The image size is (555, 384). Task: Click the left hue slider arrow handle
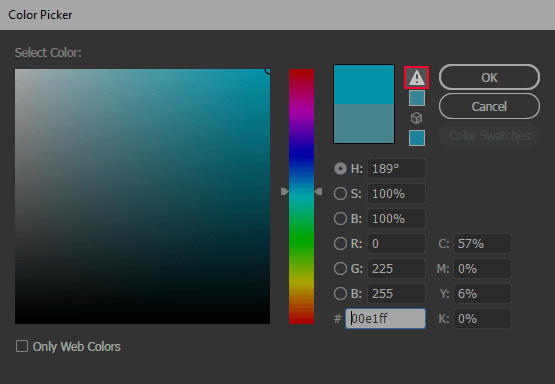pos(285,191)
